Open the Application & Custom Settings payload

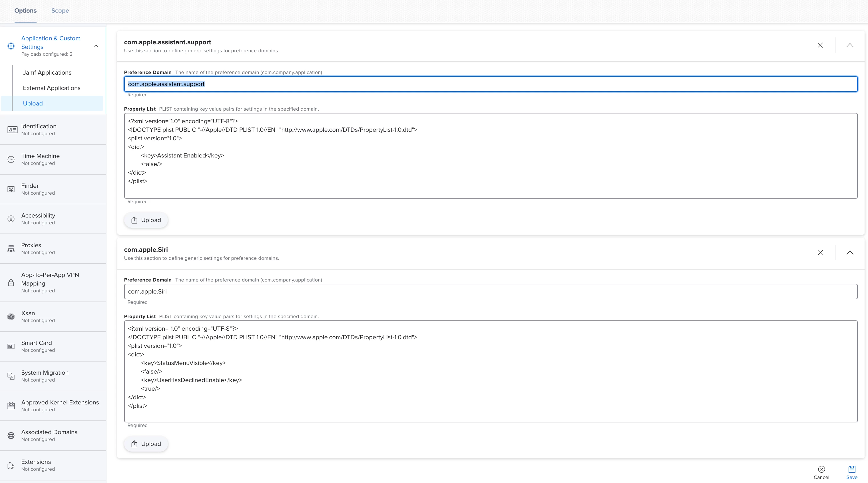[53, 46]
